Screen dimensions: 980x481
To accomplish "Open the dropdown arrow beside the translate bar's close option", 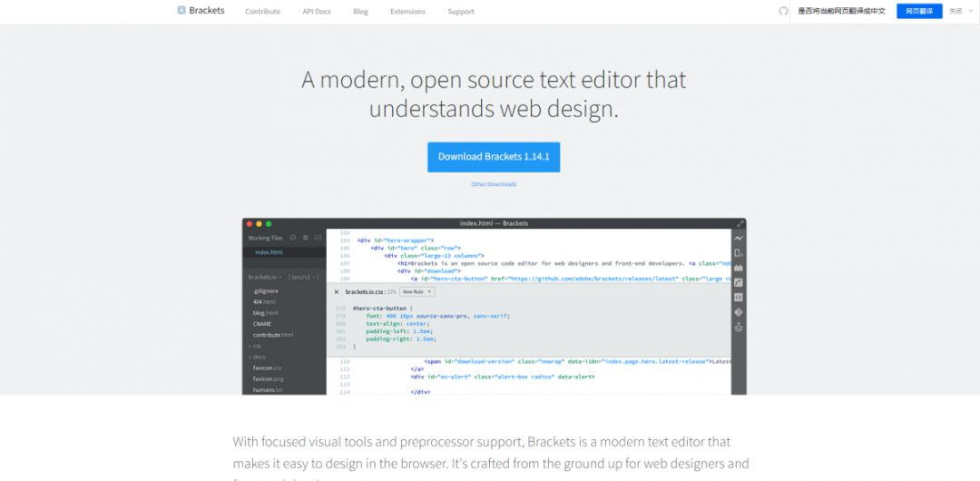I will (x=971, y=11).
